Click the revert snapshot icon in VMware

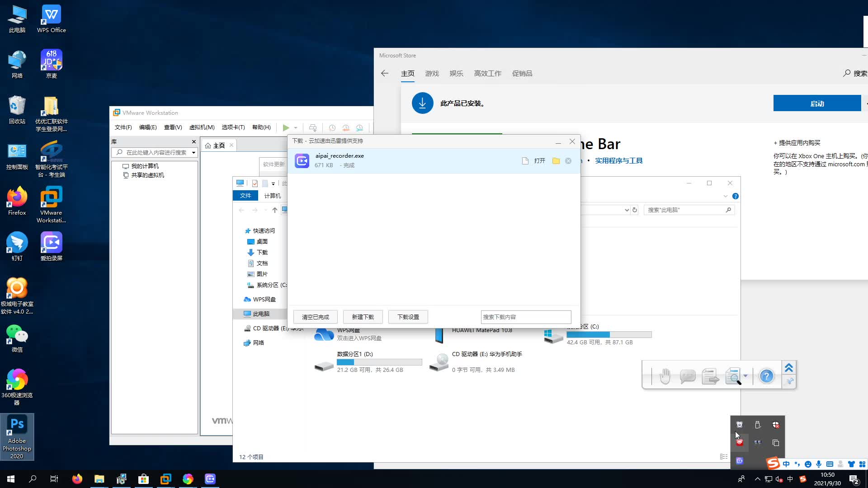[346, 128]
